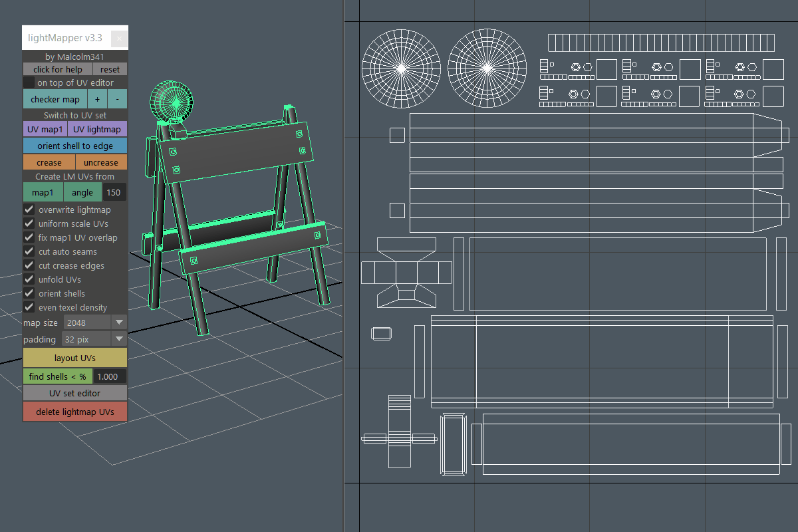The width and height of the screenshot is (798, 532).
Task: Increase checker map size with plus button
Action: [97, 99]
